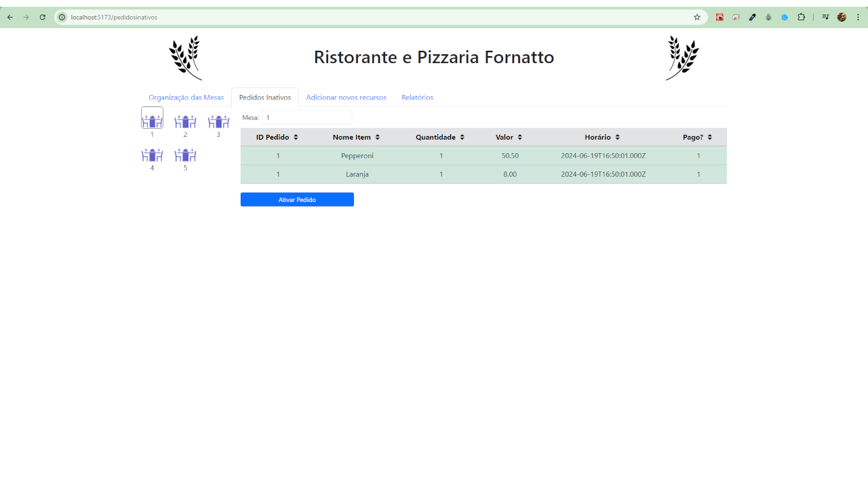Switch to the Adicionar novos recursos tab
The image size is (868, 488).
click(x=346, y=98)
